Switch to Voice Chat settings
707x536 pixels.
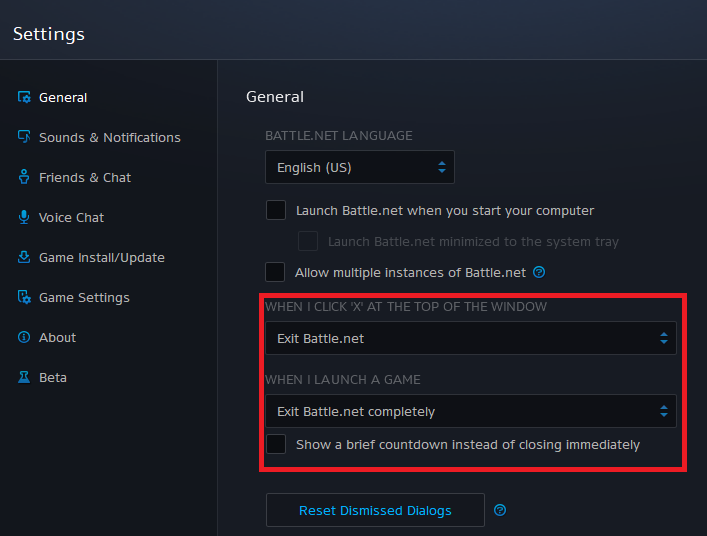coord(71,217)
